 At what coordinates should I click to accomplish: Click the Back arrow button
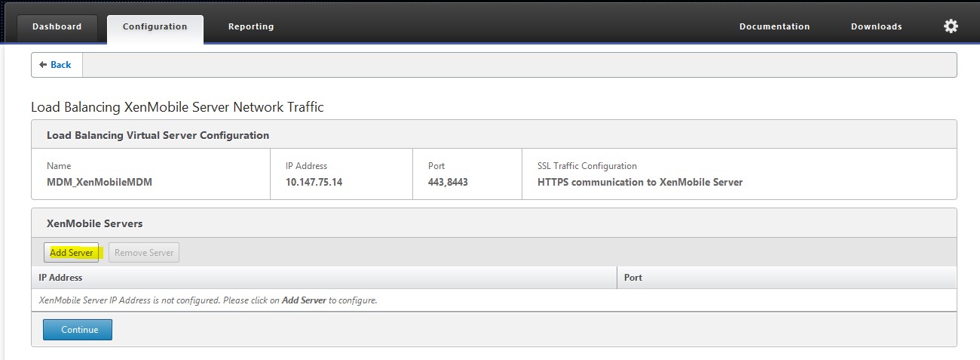[x=56, y=65]
